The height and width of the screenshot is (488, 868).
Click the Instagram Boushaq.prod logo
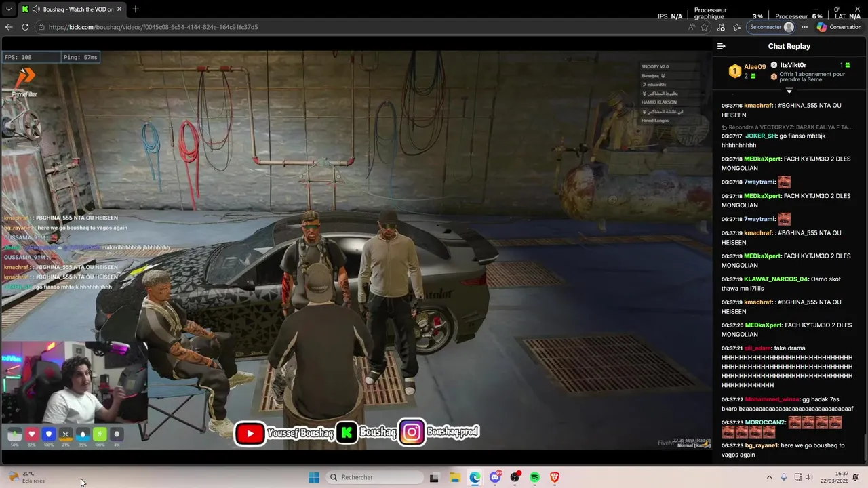click(412, 432)
